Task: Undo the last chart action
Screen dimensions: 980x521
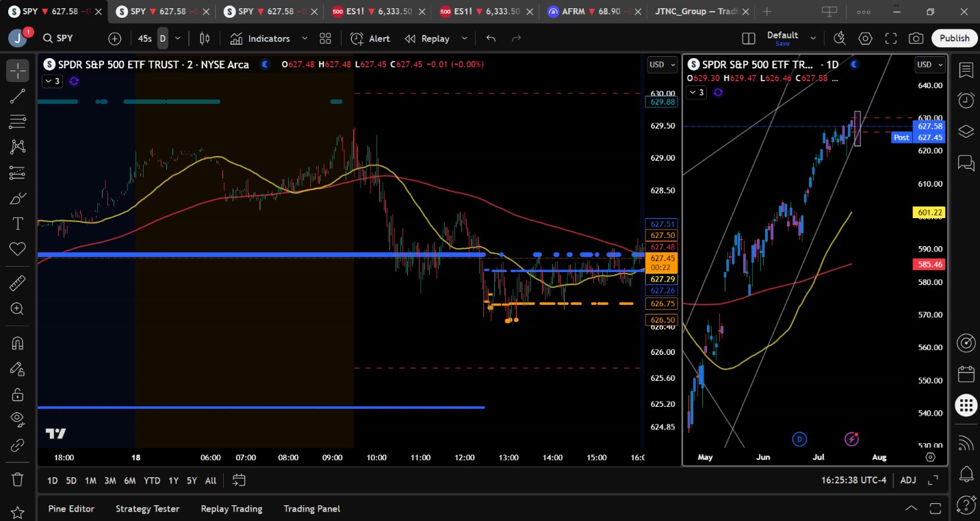Action: coord(491,38)
